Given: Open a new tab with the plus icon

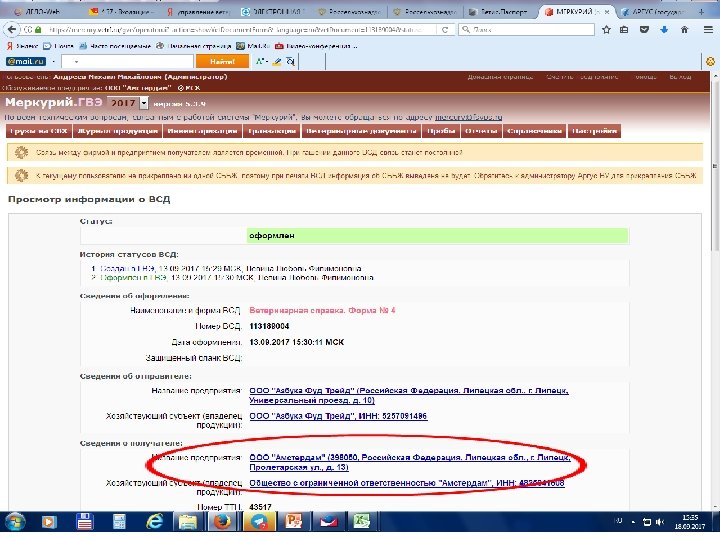Looking at the screenshot, I should coord(701,12).
